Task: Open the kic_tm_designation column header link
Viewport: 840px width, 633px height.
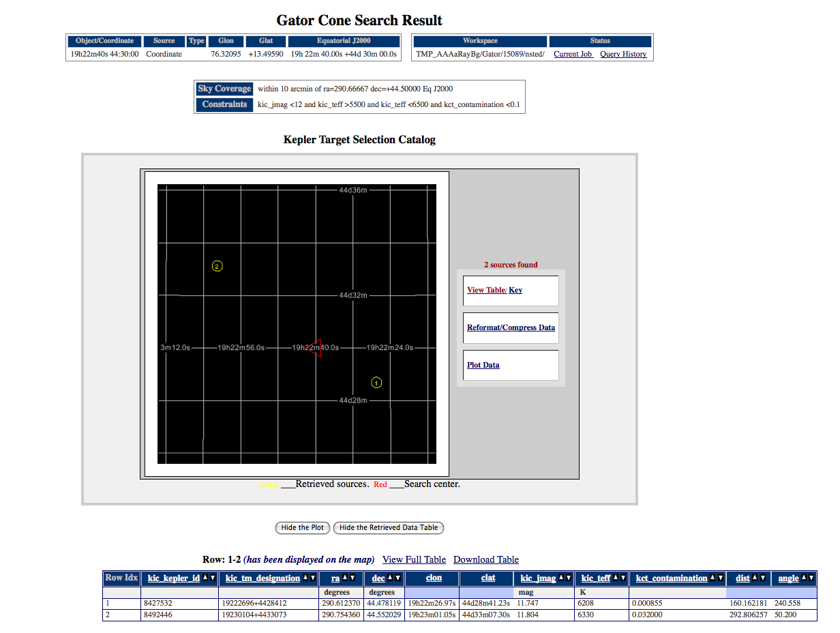Action: tap(262, 578)
